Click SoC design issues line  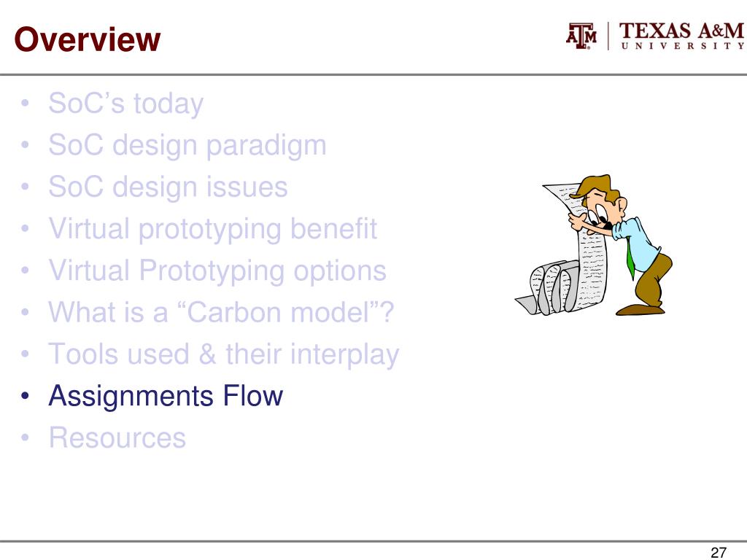coord(168,187)
